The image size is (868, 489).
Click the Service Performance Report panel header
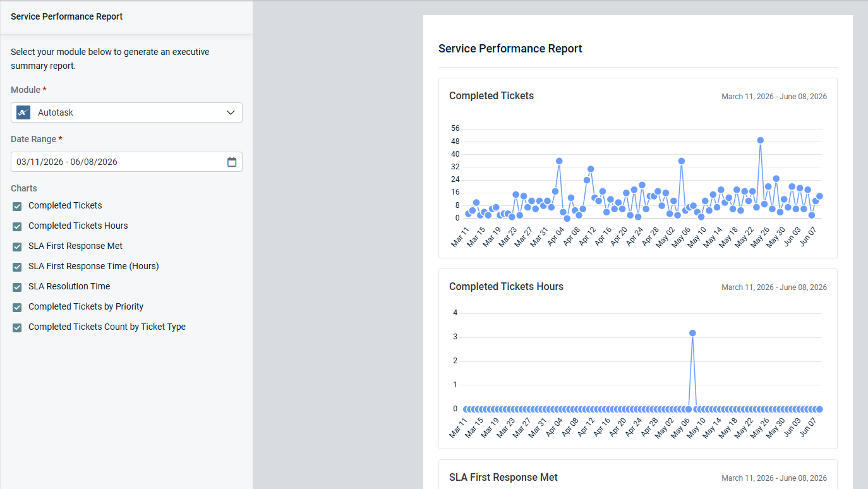click(67, 16)
